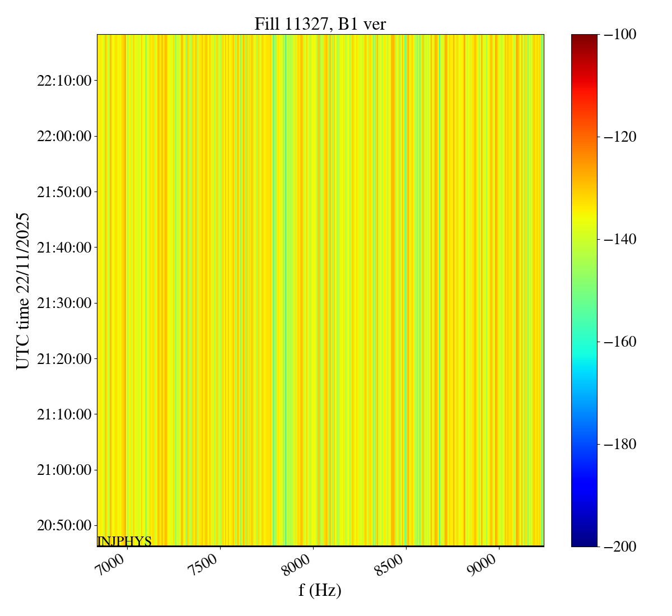Select the INJPHYS label in the plot corner
Viewport: 672px width, 616px height.
[124, 542]
